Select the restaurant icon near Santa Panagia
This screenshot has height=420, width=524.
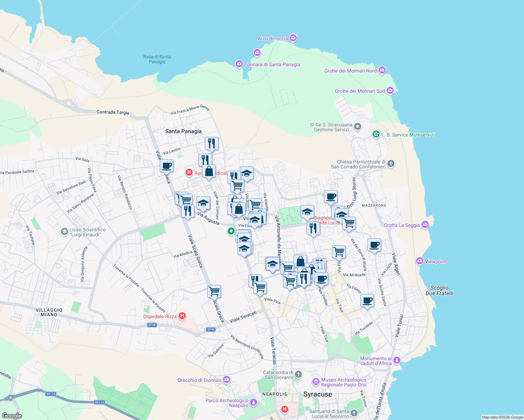tap(212, 142)
